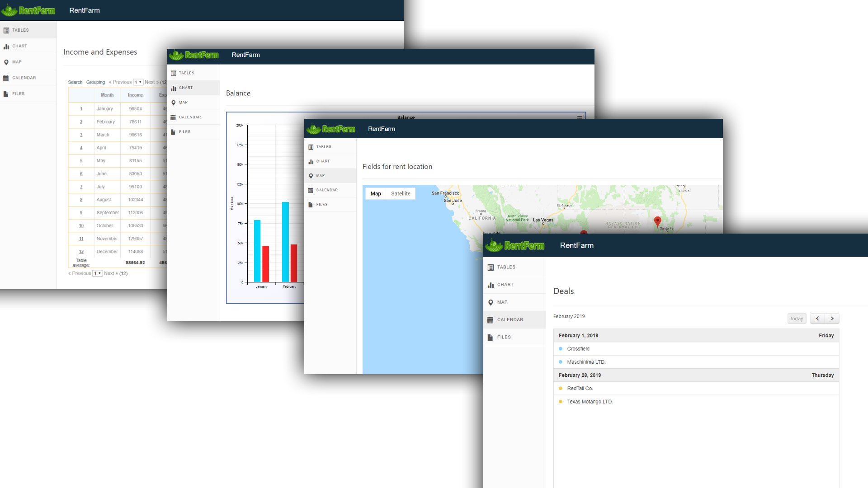Click the Tables icon in the map window sidebar

[x=311, y=147]
